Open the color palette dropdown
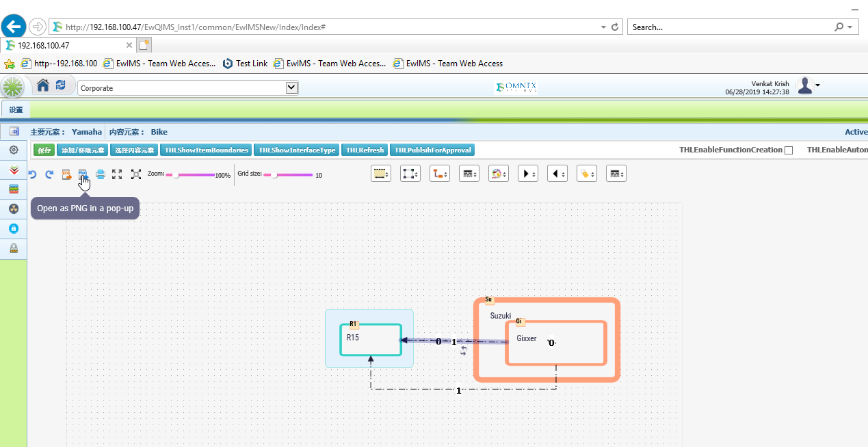The height and width of the screenshot is (447, 868). (x=499, y=174)
